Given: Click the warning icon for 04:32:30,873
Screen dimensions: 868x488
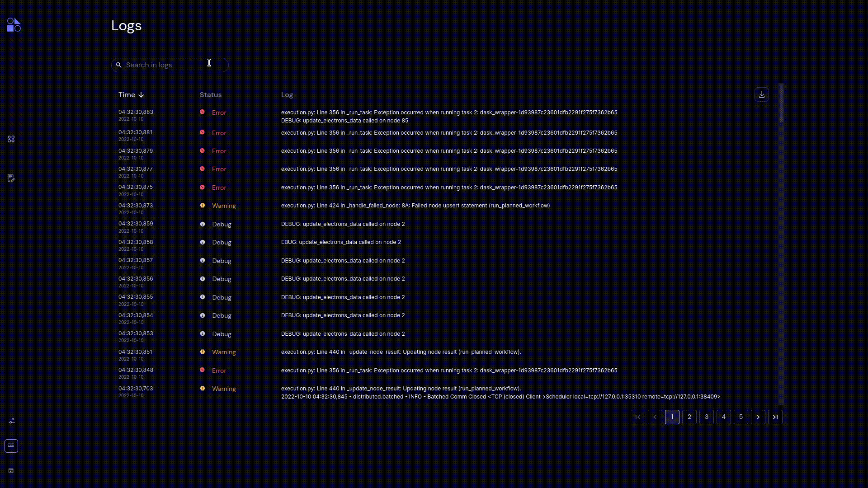Looking at the screenshot, I should [x=203, y=205].
